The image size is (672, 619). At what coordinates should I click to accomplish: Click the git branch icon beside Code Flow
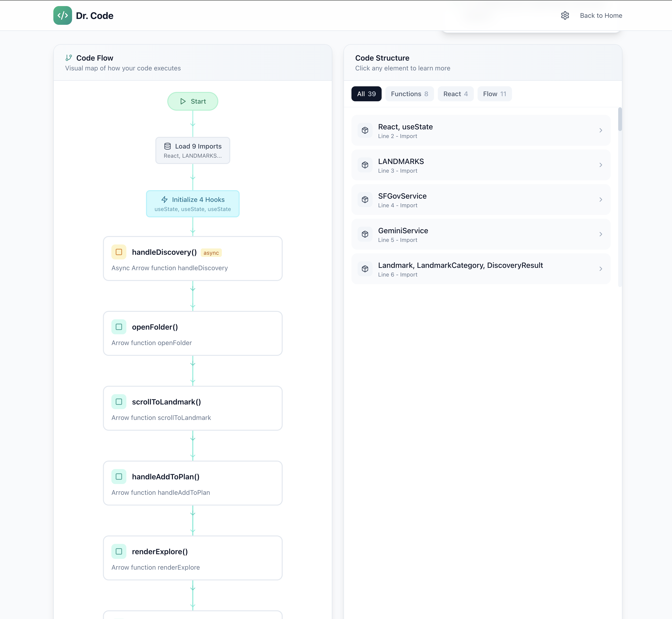pyautogui.click(x=69, y=58)
